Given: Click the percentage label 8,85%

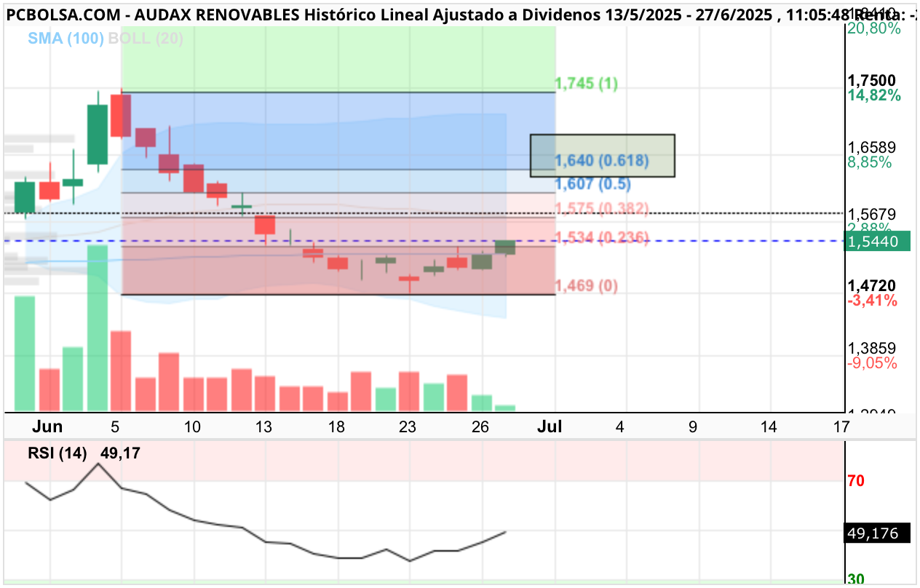Looking at the screenshot, I should pos(870,162).
